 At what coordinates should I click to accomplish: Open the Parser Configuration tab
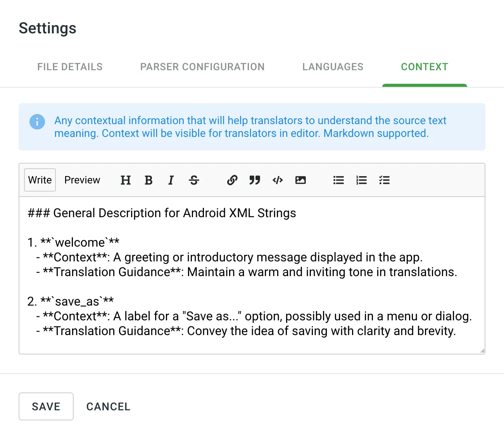point(202,67)
